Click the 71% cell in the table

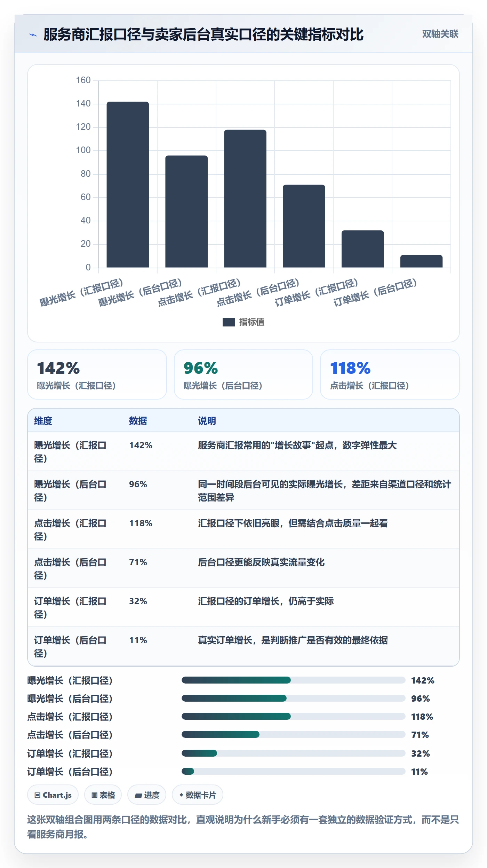(x=138, y=562)
